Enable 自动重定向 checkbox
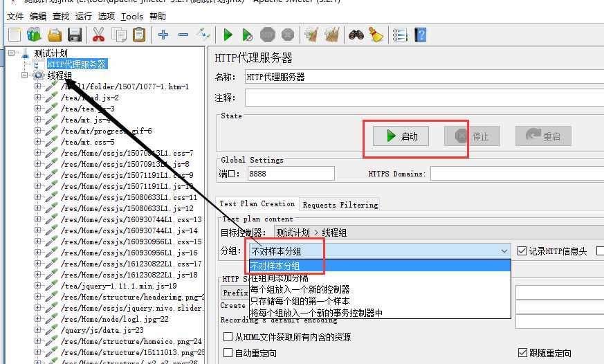This screenshot has width=604, height=364. (x=228, y=352)
